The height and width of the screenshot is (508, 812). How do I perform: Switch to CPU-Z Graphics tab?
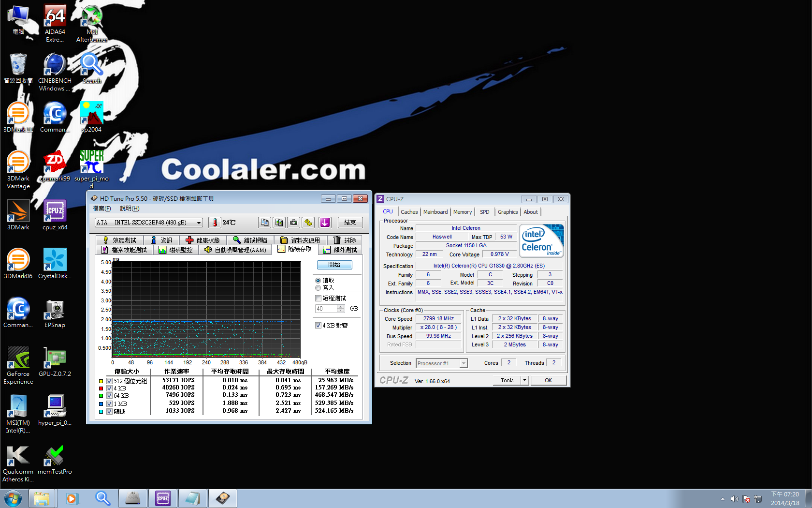pos(508,212)
